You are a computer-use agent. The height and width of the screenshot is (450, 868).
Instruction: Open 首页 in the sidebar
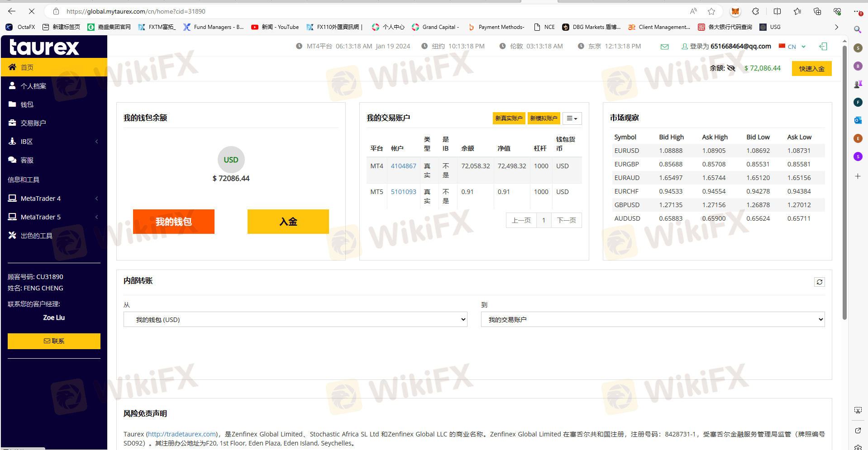pos(54,67)
